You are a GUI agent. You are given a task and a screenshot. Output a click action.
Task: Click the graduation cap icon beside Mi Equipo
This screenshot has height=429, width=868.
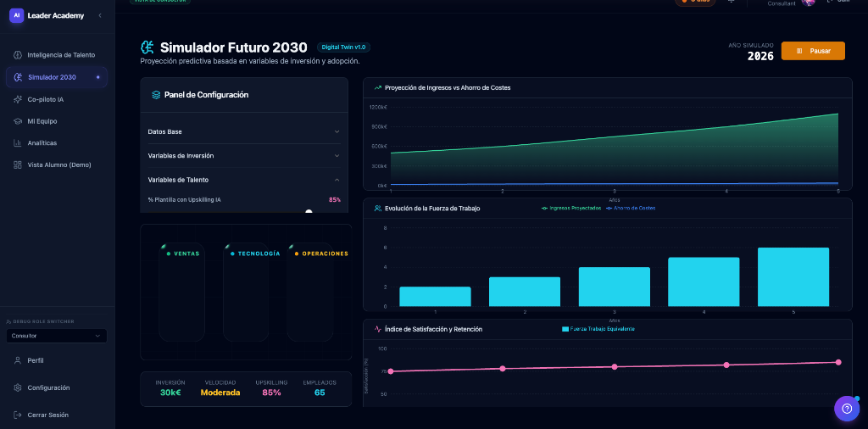(18, 121)
